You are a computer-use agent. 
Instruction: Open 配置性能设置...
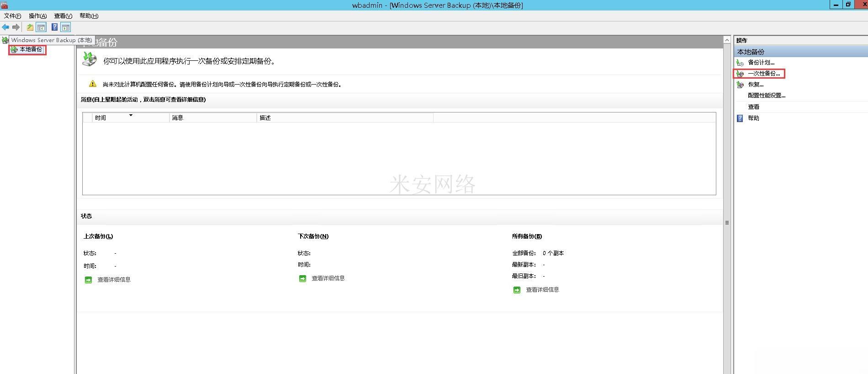tap(767, 96)
